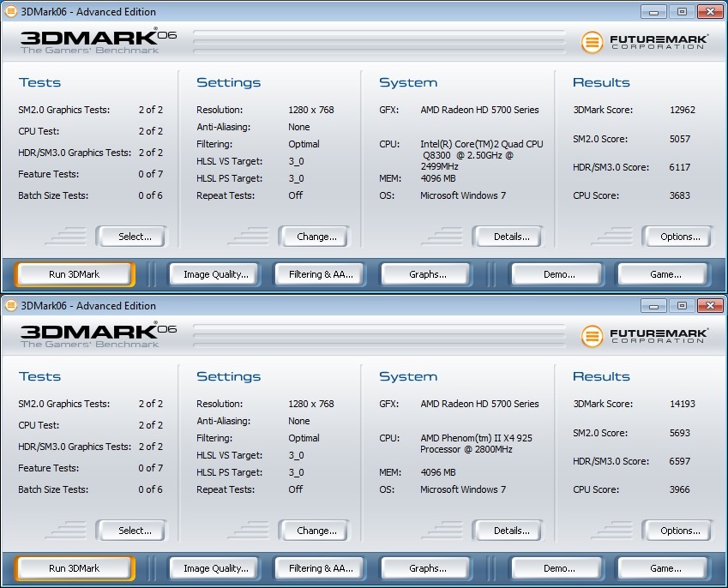Click the 3DMark06 title bar icon of the upper window
The width and height of the screenshot is (728, 588).
coord(10,11)
